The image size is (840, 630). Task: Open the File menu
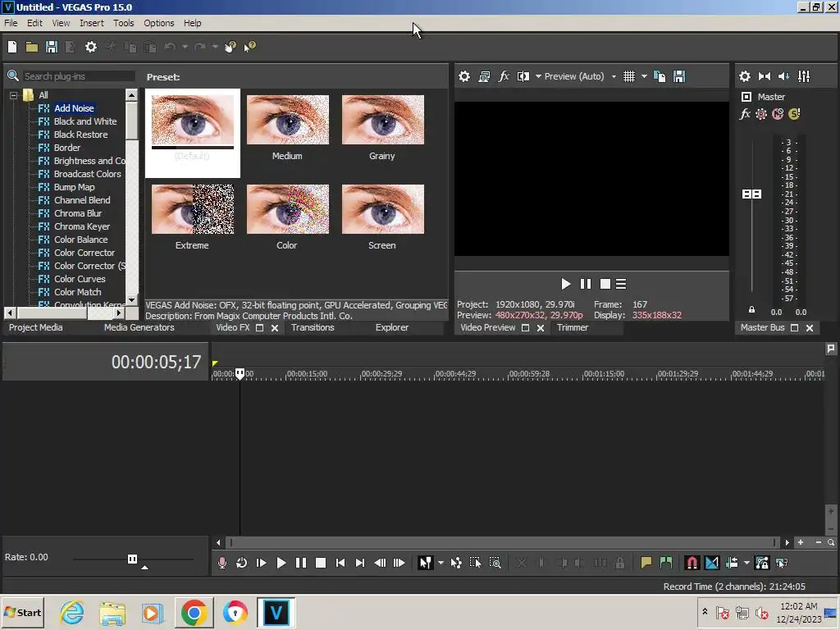pos(11,23)
